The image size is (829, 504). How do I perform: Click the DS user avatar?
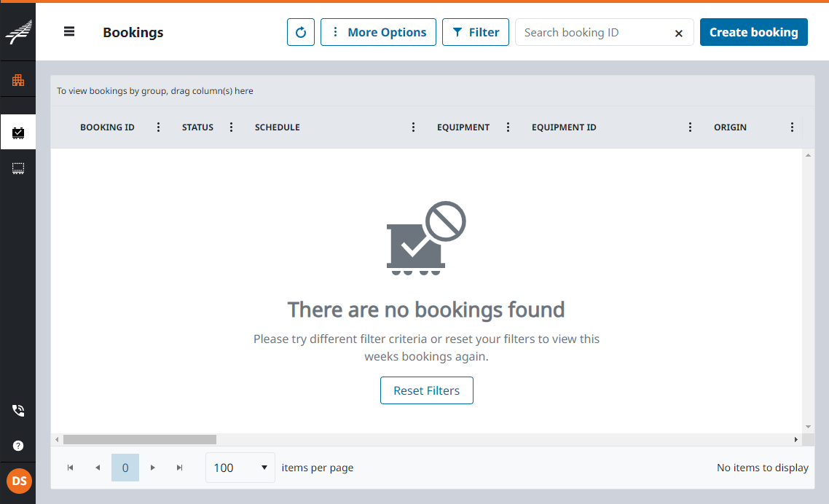click(x=19, y=481)
